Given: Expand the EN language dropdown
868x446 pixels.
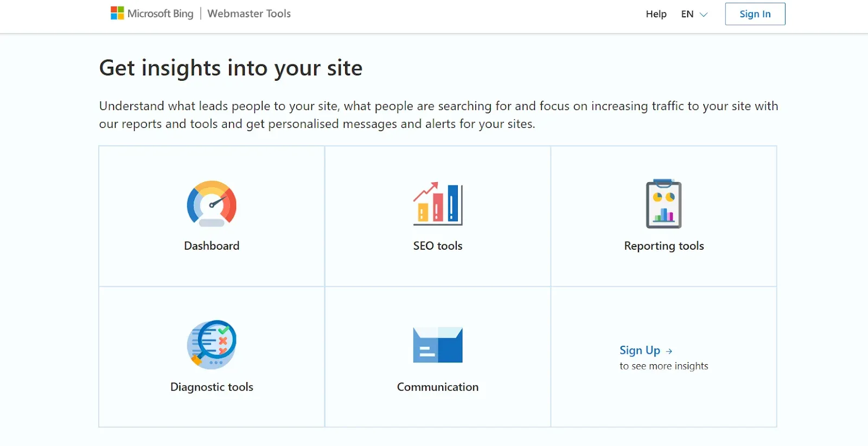Looking at the screenshot, I should tap(694, 14).
